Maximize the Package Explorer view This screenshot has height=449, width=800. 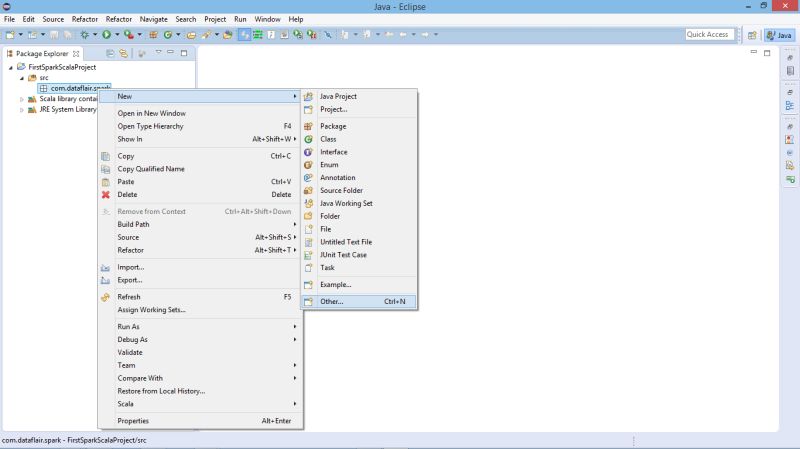point(184,53)
